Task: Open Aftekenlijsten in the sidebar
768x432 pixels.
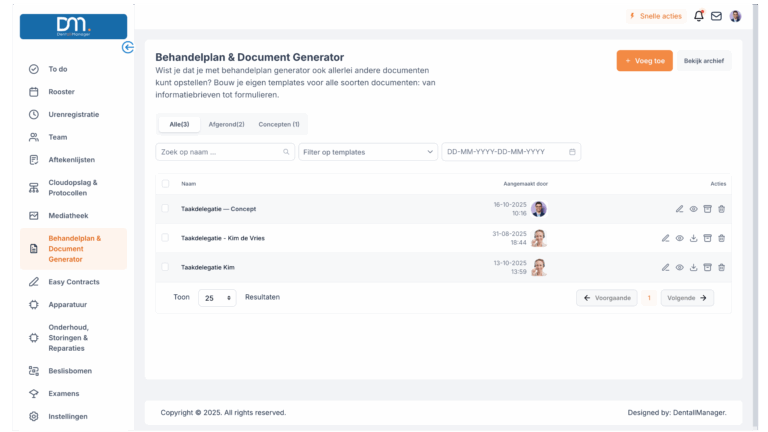Action: point(73,160)
